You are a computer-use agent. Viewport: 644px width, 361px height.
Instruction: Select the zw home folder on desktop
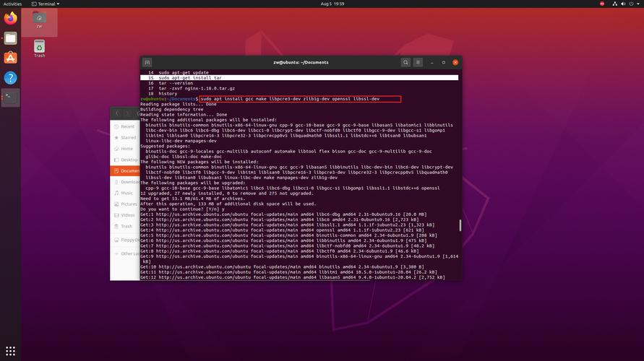coord(39,20)
